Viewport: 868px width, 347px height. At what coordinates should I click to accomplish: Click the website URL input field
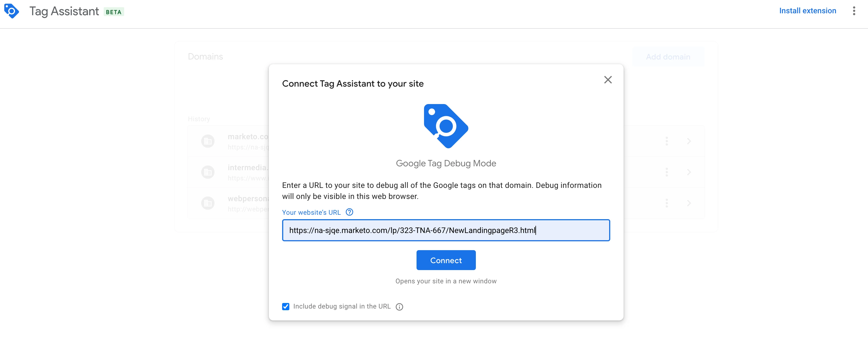pyautogui.click(x=445, y=230)
